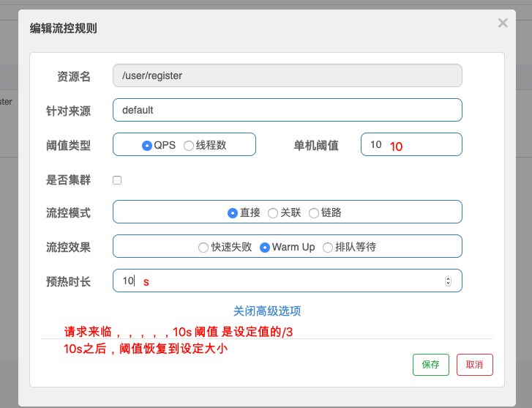
Task: Click the 流控效果 label
Action: (x=68, y=248)
